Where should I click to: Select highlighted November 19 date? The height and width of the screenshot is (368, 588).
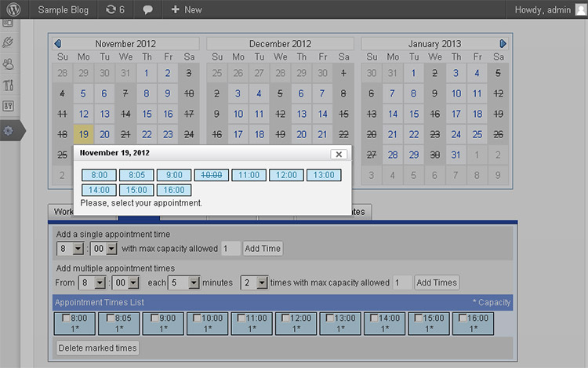coord(84,134)
